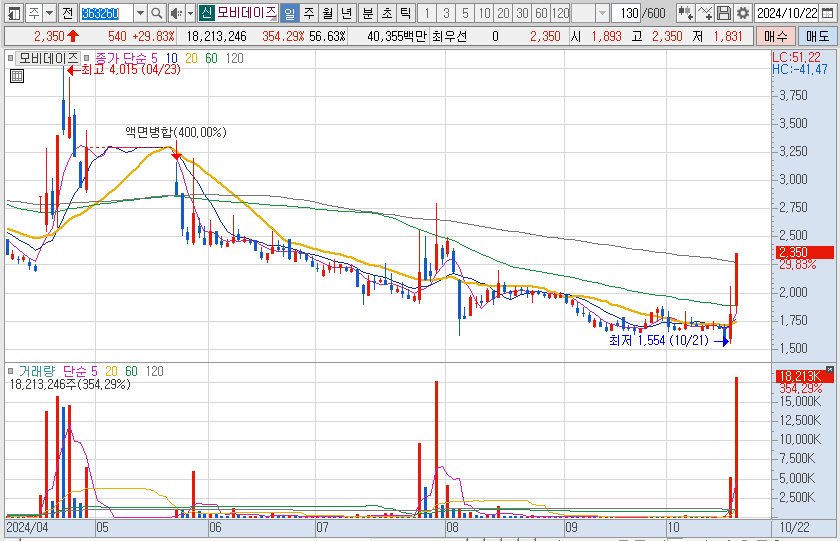Click the 최저 1,554 (10/21) low marker

669,341
